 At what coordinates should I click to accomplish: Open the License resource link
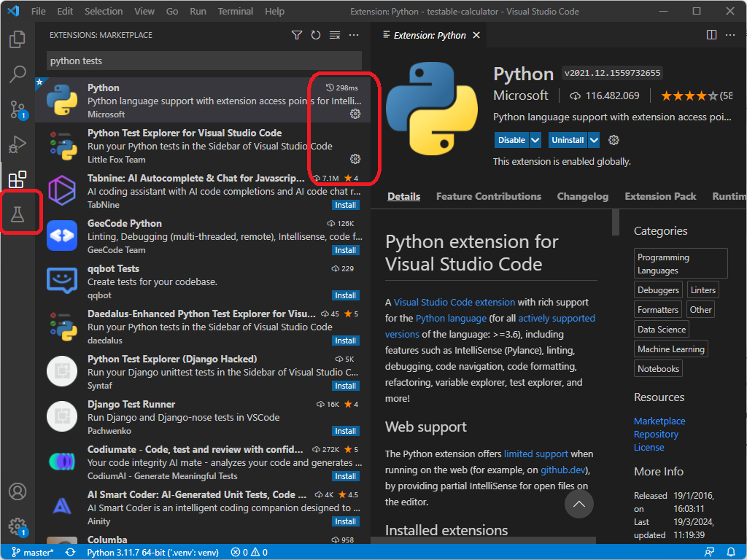[649, 447]
